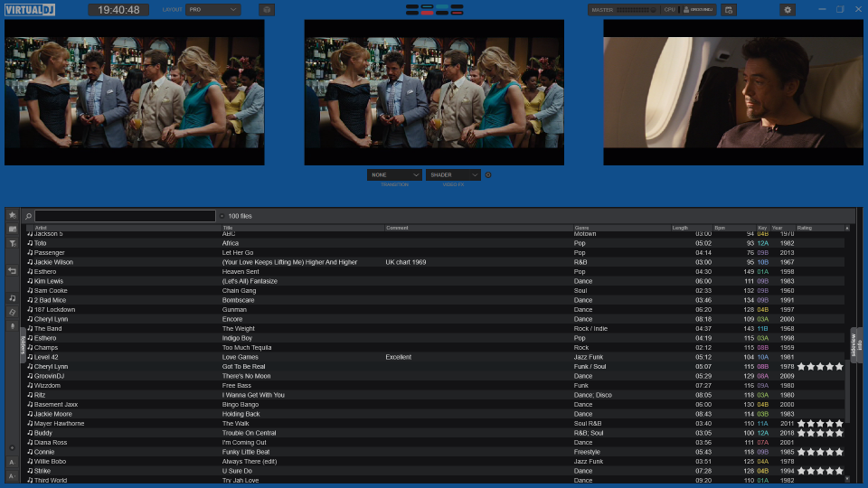Screen dimensions: 868x488
Task: Select Champs Too Much Tequila track
Action: tap(435, 347)
